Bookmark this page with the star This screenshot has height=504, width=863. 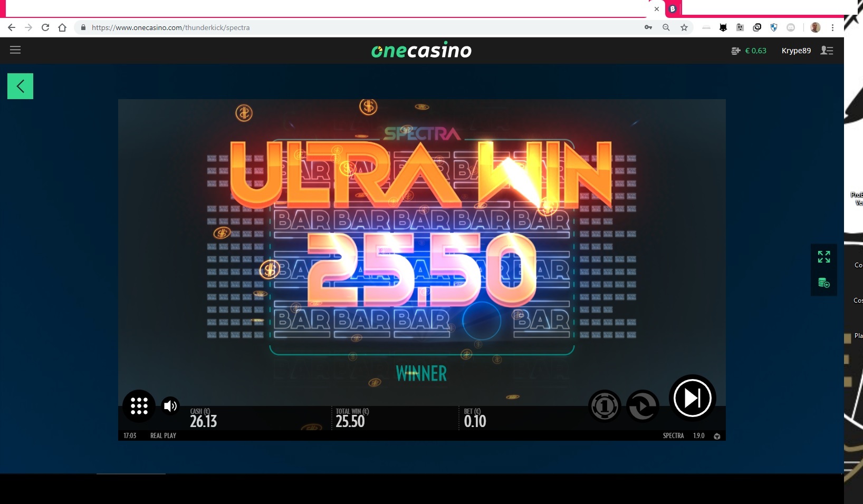(x=684, y=27)
